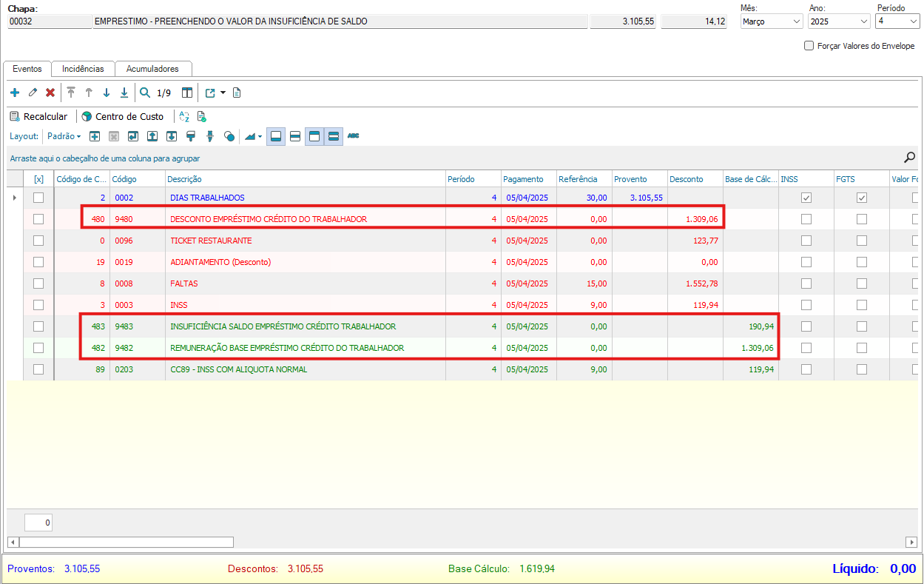Go to the previous record up arrow
This screenshot has width=924, height=584.
pos(89,93)
